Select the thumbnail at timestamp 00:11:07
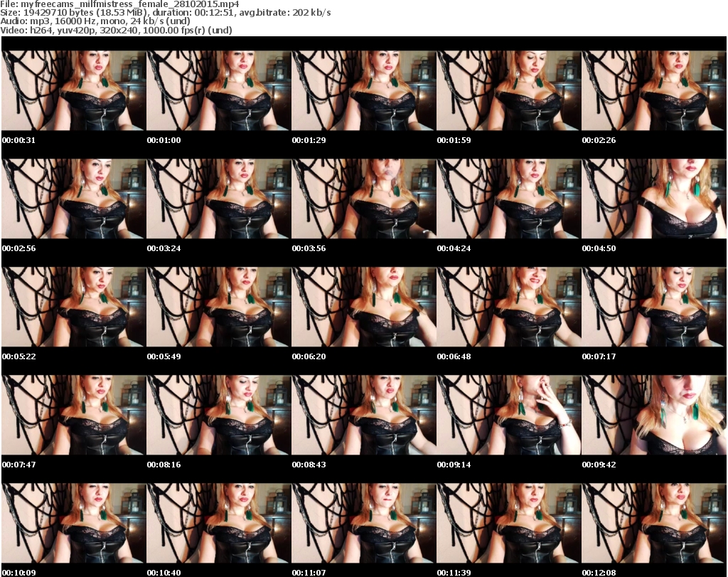The image size is (728, 577). pos(363,523)
